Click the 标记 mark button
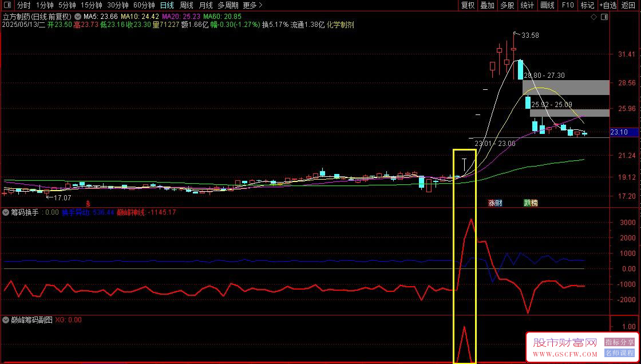Screen dimensions: 641x364 (x=587, y=5)
